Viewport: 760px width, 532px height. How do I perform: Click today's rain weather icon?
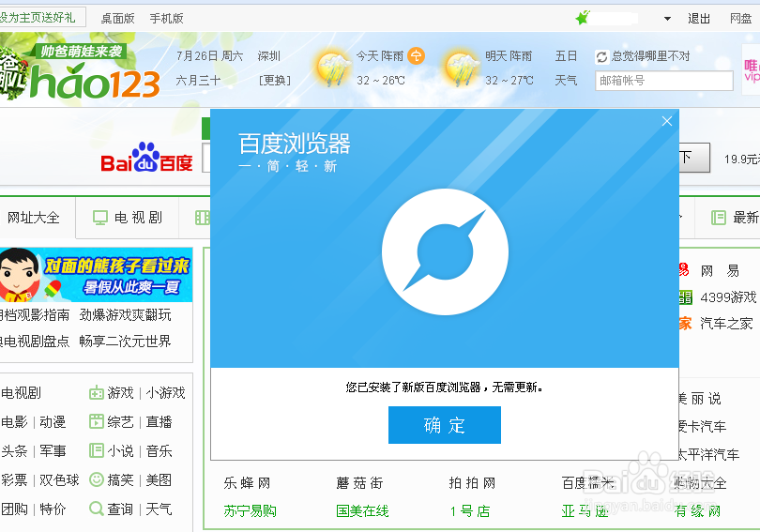click(x=333, y=68)
